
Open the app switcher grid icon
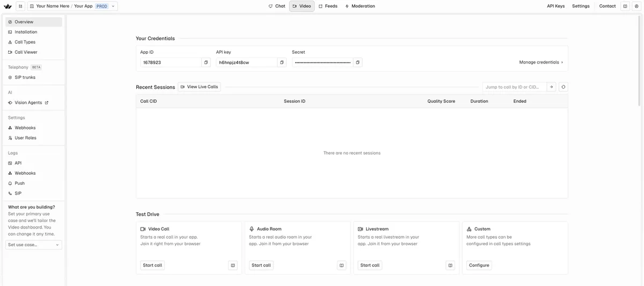(20, 6)
